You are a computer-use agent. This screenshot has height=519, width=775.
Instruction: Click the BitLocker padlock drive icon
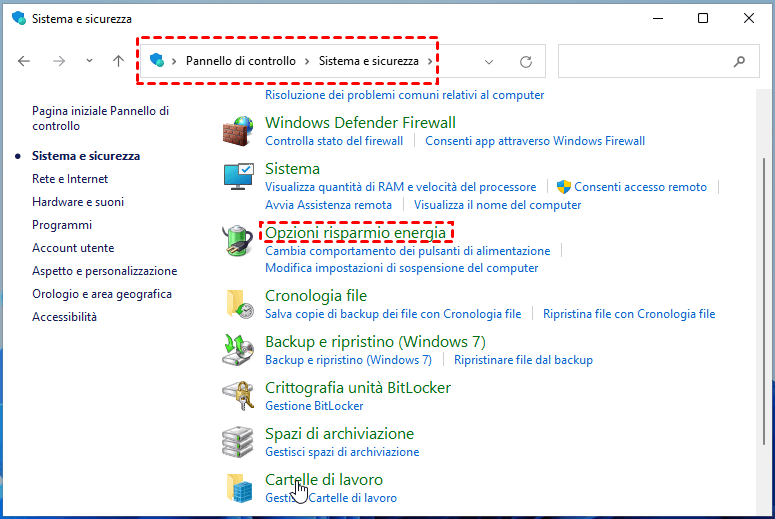tap(238, 395)
